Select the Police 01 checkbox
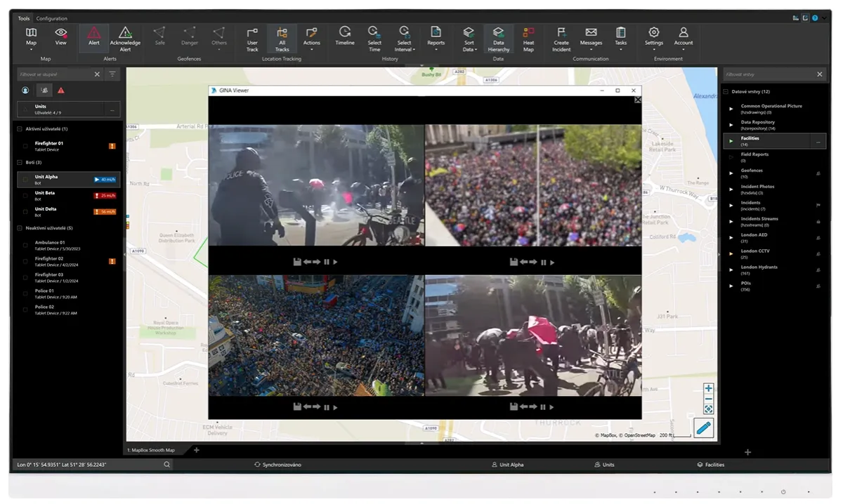 (25, 293)
